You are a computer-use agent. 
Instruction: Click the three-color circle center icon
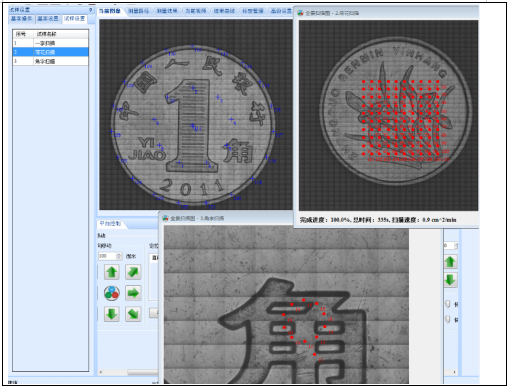point(112,293)
